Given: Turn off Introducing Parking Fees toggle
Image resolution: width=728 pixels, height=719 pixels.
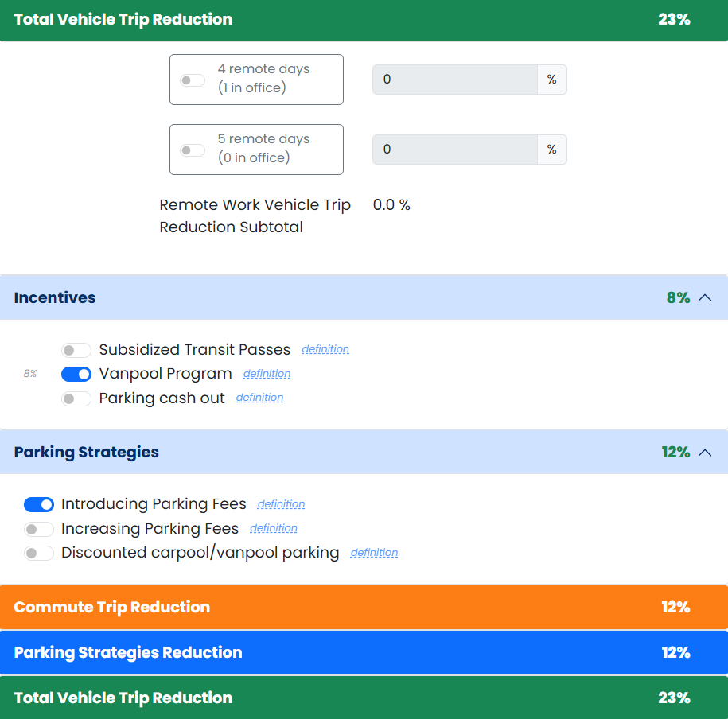Looking at the screenshot, I should click(x=39, y=504).
